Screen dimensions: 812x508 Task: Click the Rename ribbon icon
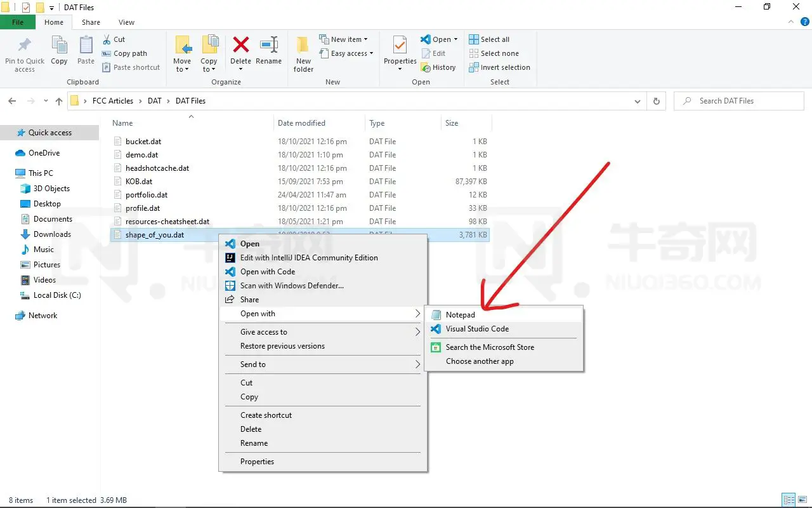(x=269, y=44)
